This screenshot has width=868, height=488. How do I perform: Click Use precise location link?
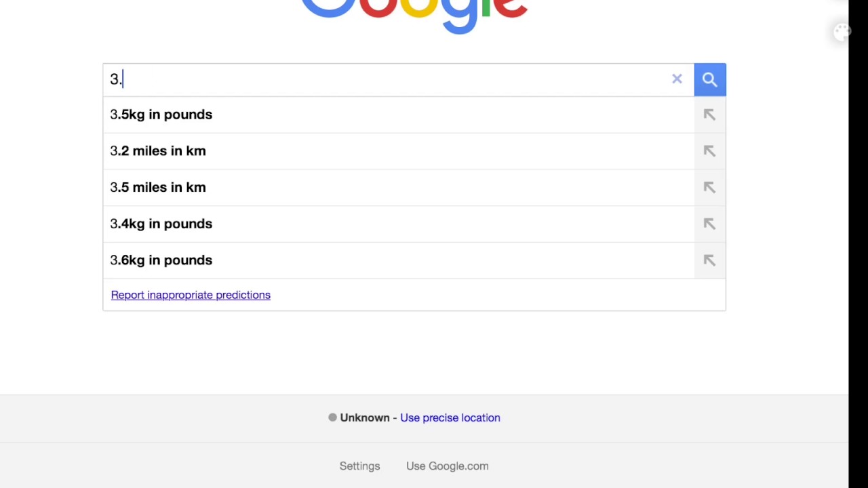pos(450,418)
